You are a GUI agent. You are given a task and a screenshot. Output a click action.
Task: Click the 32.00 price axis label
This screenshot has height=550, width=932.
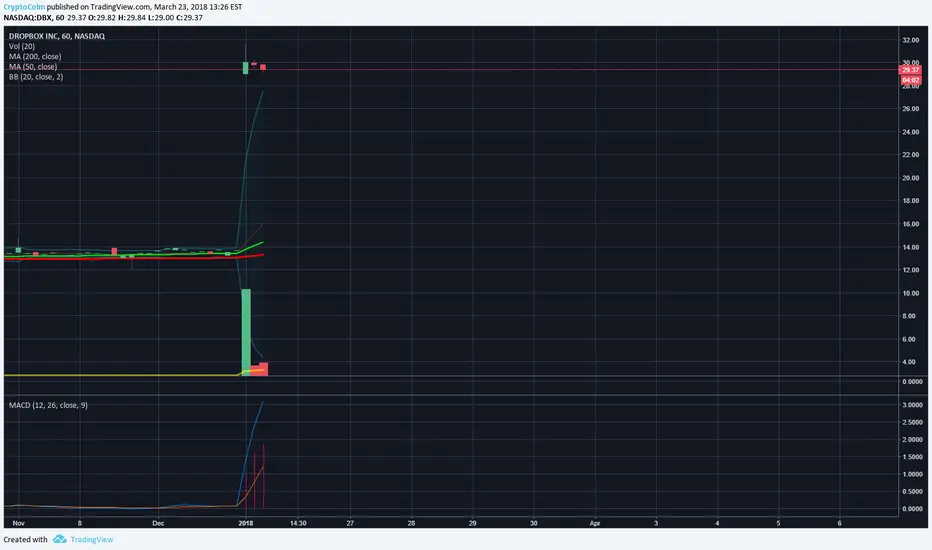point(910,40)
